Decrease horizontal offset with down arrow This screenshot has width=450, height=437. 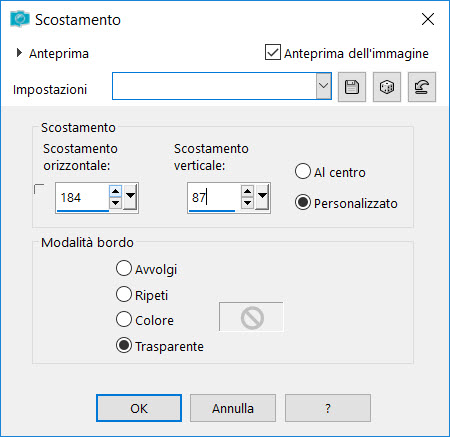tap(115, 203)
